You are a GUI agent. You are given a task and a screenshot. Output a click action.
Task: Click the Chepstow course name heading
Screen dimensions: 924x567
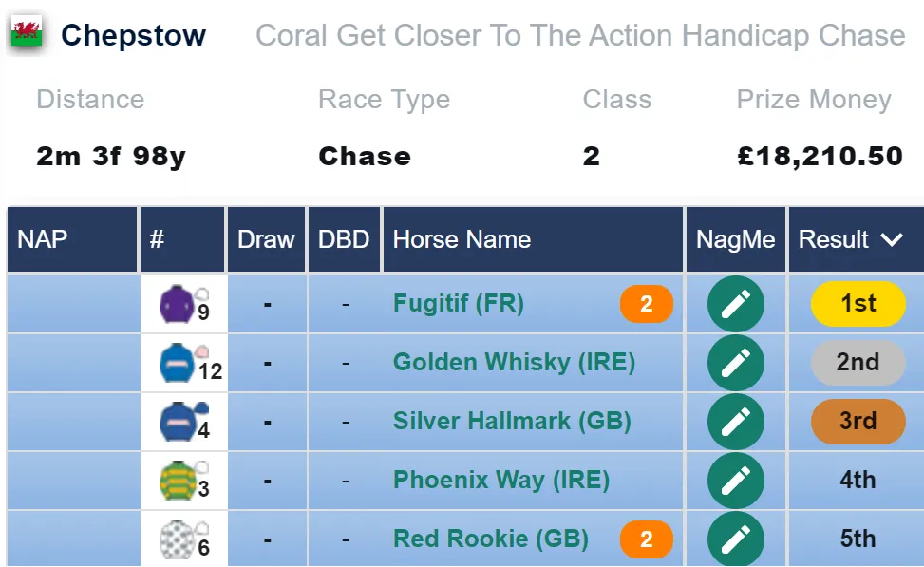(134, 35)
